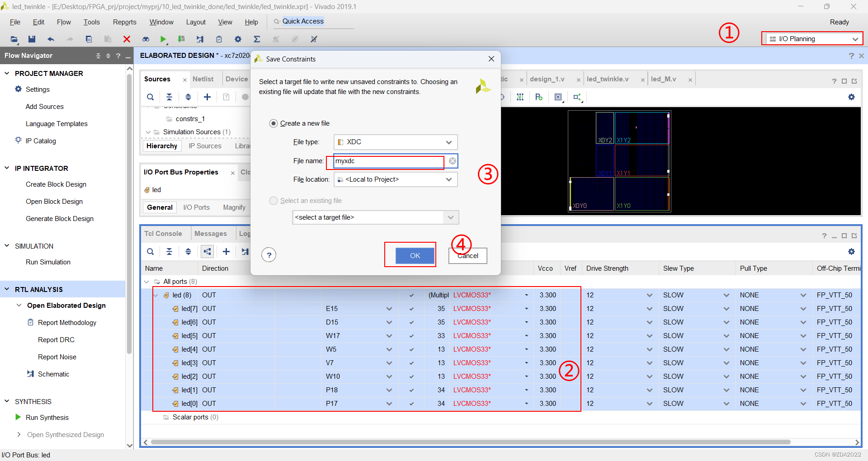Collapse the RTL ANALYSIS section
Viewport: 868px width, 461px height.
click(7, 289)
